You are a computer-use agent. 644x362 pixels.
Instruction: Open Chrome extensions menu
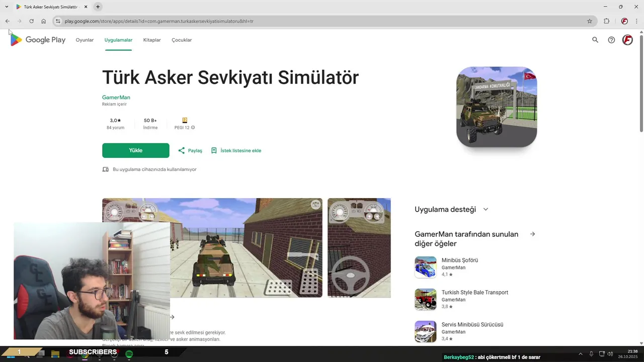tap(606, 21)
